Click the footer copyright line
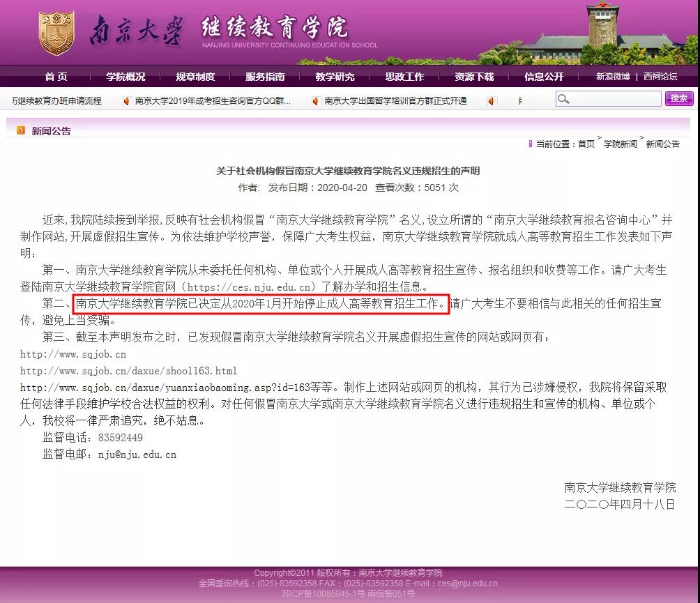700x603 pixels. pyautogui.click(x=348, y=572)
